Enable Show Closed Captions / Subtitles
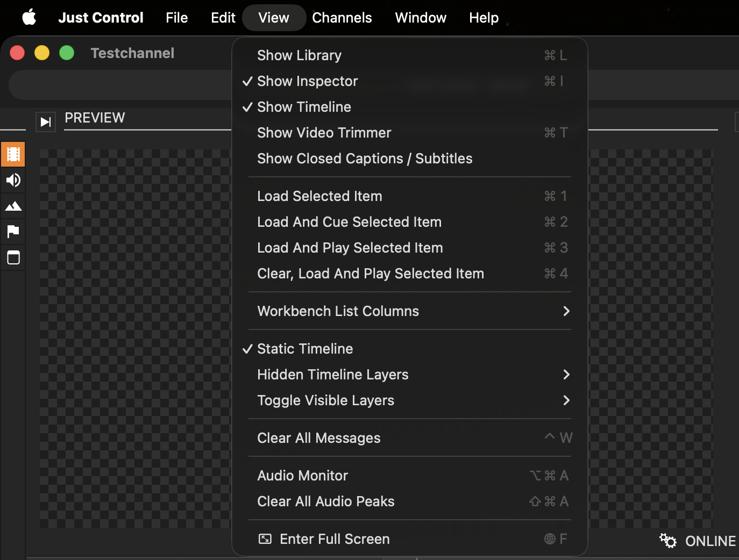739x560 pixels. pos(410,159)
